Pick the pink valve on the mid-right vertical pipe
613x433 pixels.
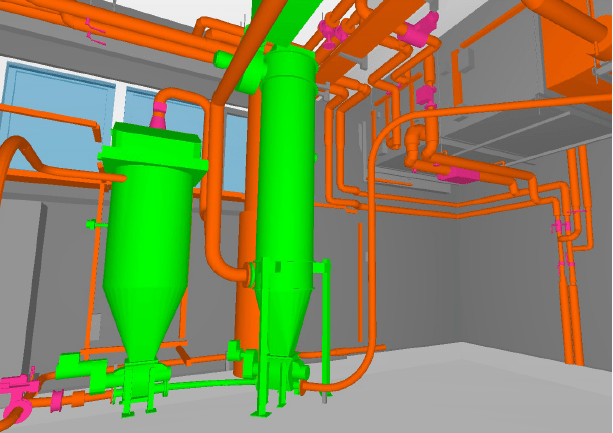(x=426, y=95)
